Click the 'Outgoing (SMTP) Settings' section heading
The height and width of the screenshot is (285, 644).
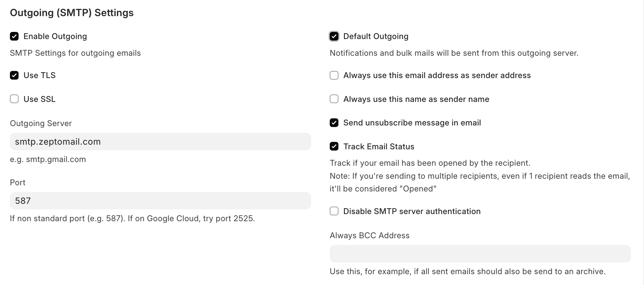[72, 13]
